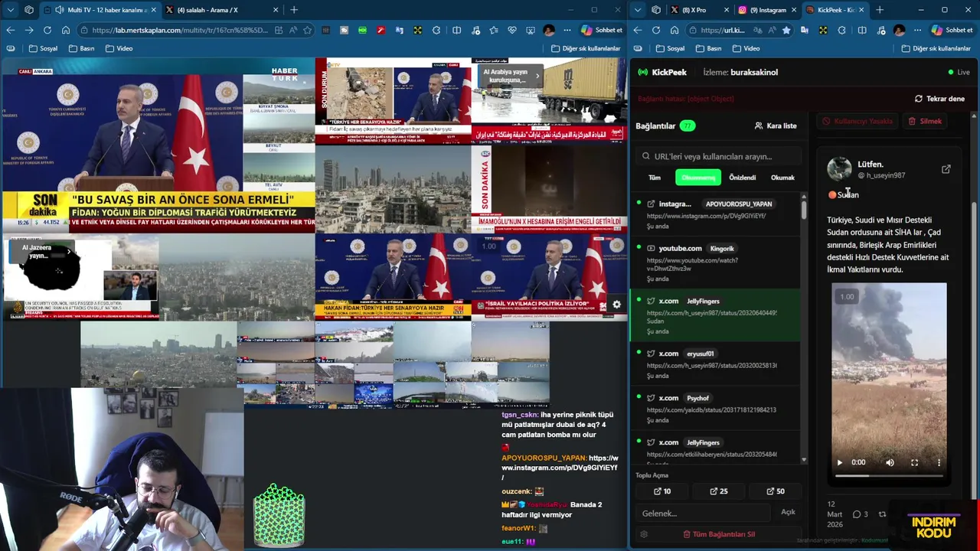Click the URL and user search field
Viewport: 980px width, 551px height.
(718, 156)
